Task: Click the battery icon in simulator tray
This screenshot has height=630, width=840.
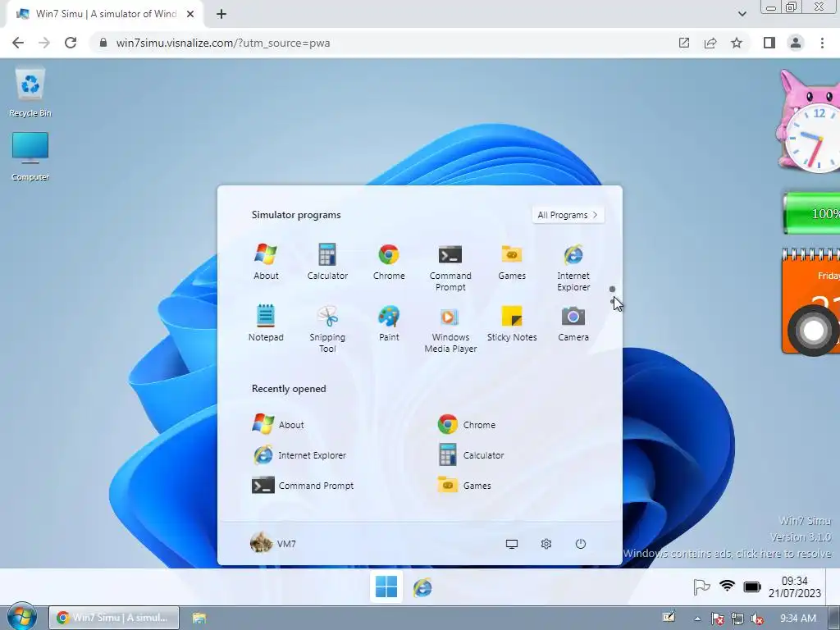Action: (752, 587)
